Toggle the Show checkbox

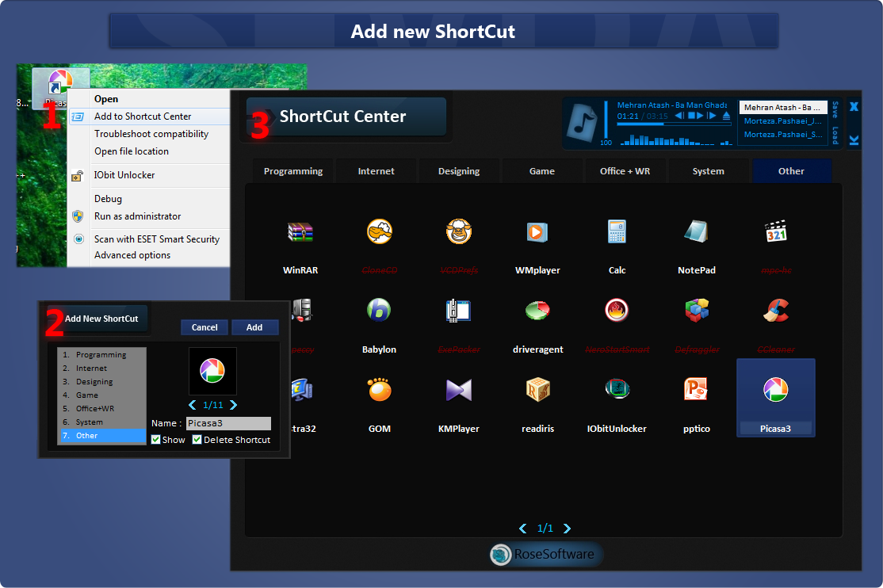[156, 439]
